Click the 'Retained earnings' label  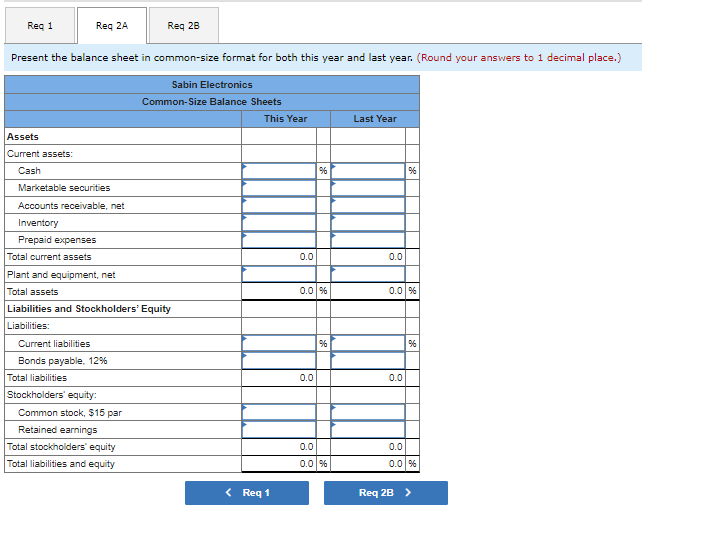click(x=58, y=430)
